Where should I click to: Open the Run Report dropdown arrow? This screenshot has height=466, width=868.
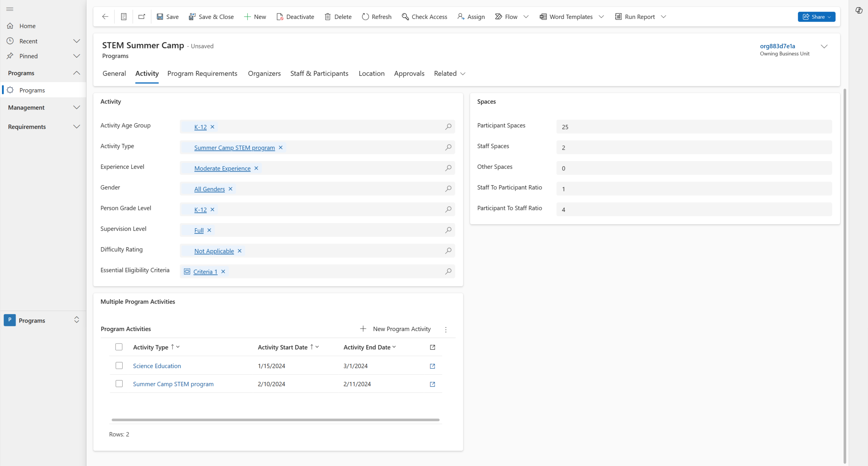[x=664, y=17]
